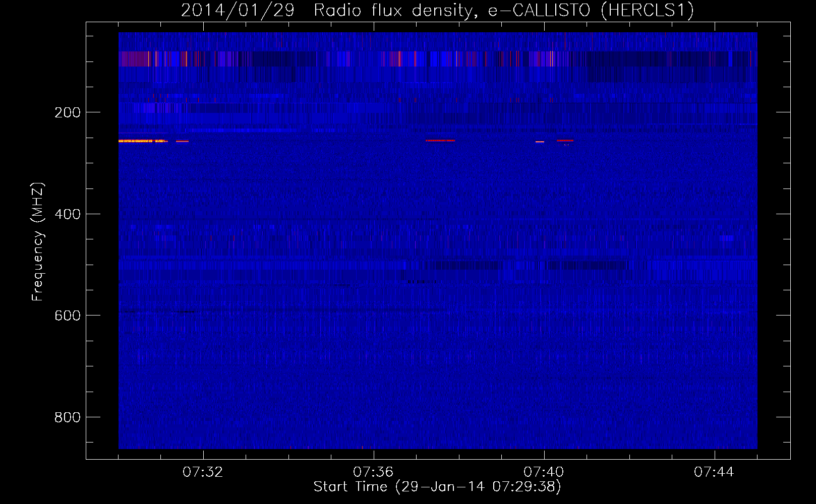816x504 pixels.
Task: Click the bright yellow burst near 260 MHz
Action: [x=142, y=141]
